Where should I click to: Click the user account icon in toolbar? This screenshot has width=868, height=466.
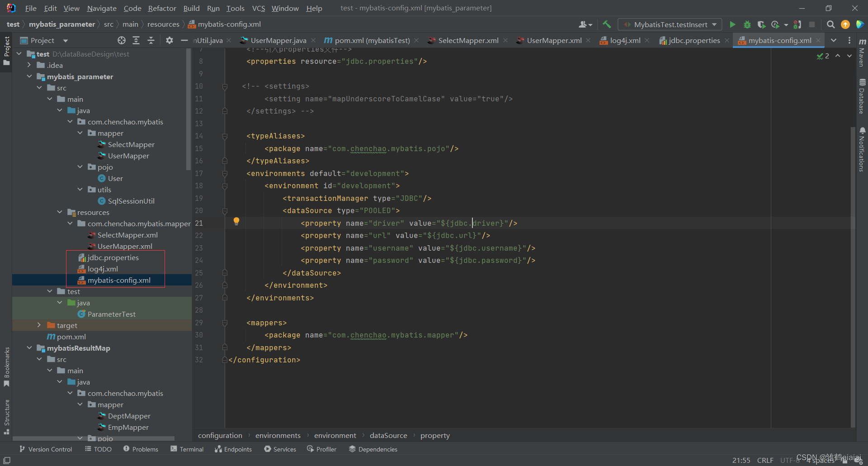click(585, 24)
